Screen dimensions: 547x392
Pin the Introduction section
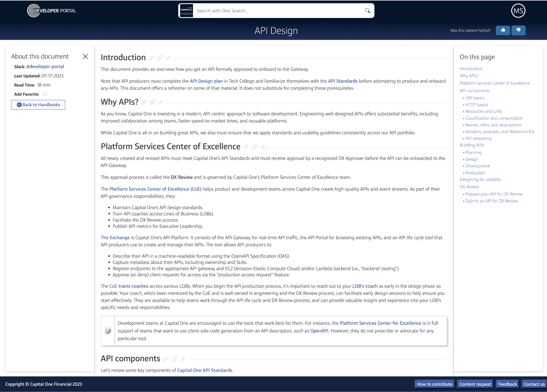coord(160,58)
